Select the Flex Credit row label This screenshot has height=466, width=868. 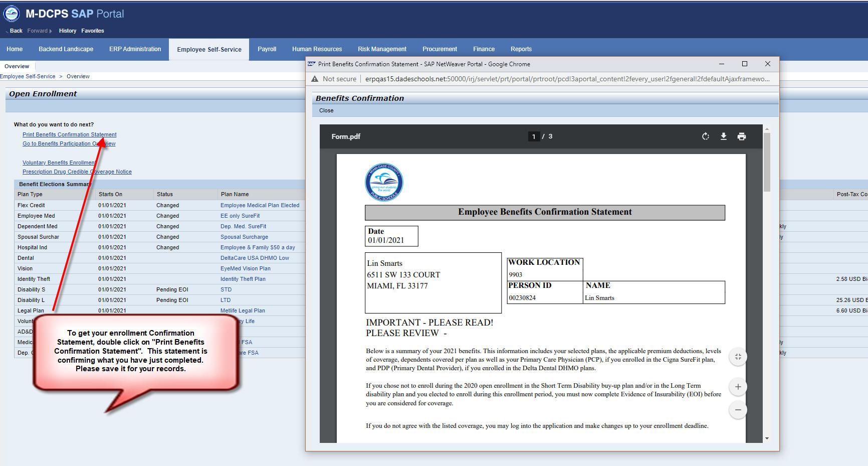coord(31,205)
